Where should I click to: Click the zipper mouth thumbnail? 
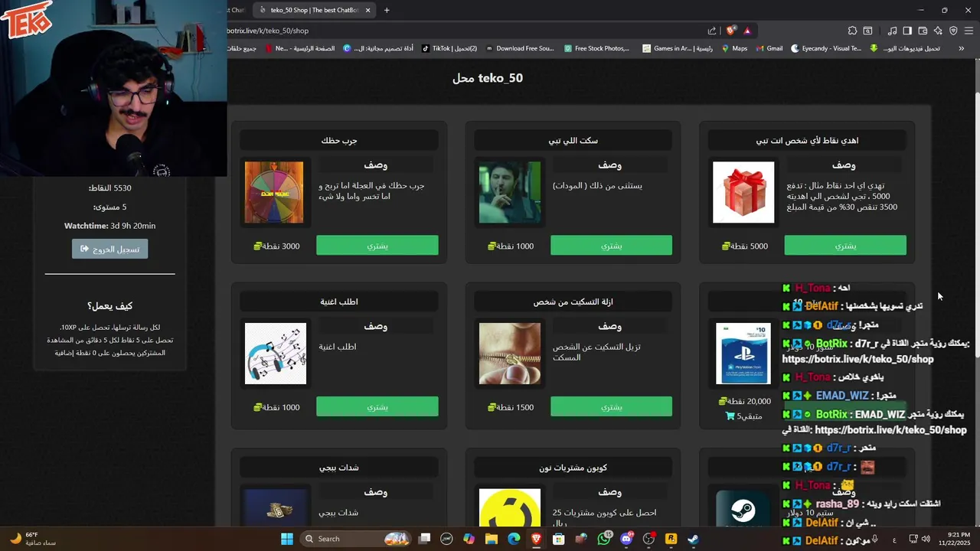point(510,353)
